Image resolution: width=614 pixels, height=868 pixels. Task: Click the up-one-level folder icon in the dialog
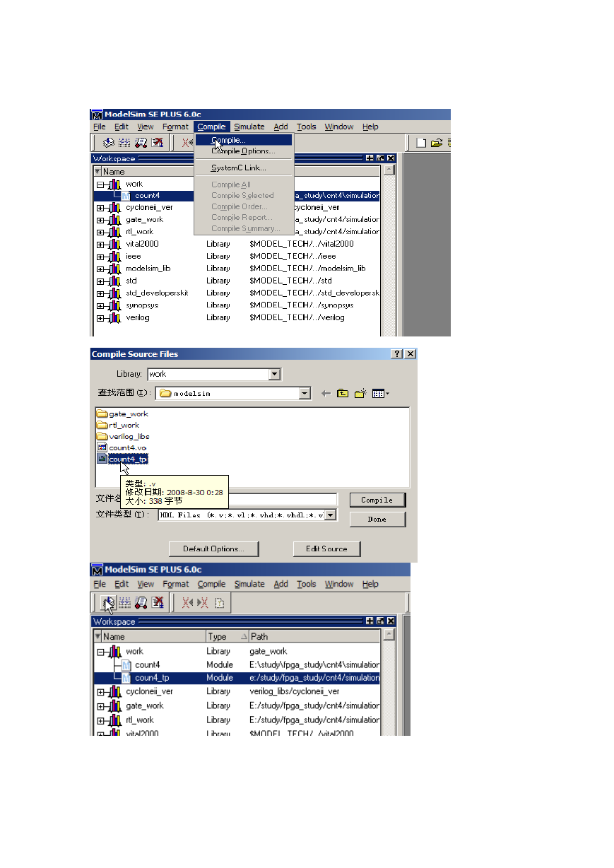pyautogui.click(x=343, y=394)
